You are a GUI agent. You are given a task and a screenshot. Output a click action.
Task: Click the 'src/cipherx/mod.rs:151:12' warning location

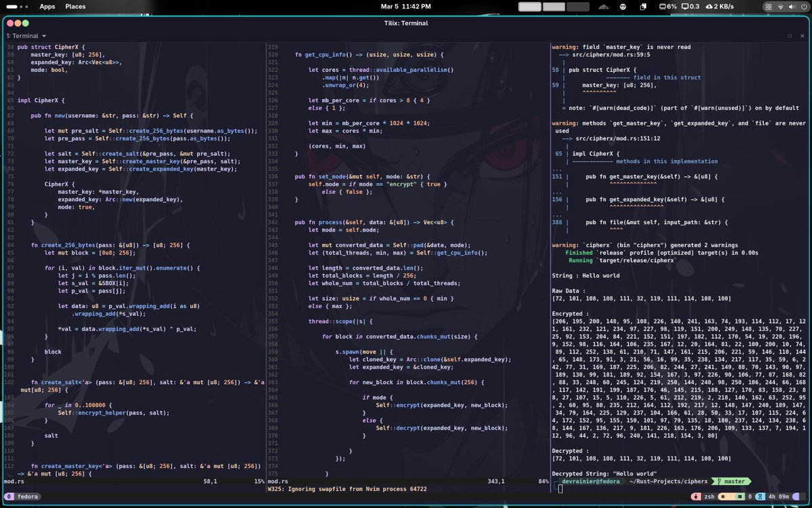616,138
